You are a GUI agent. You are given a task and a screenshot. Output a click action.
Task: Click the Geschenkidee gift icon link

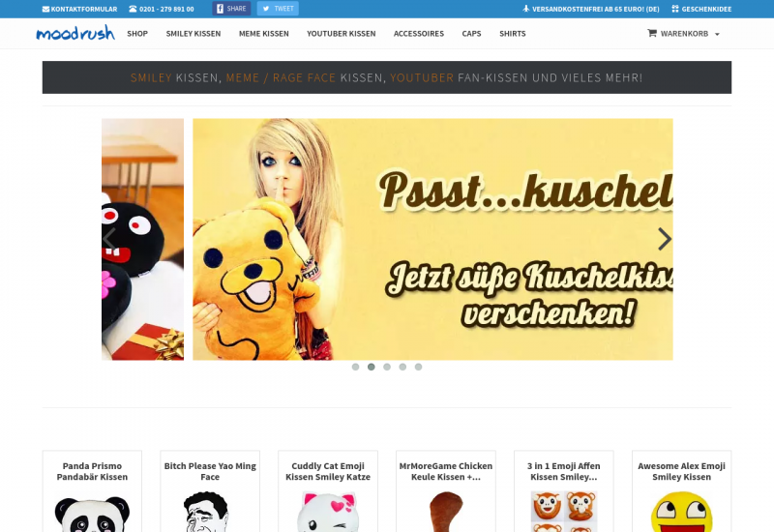point(701,9)
